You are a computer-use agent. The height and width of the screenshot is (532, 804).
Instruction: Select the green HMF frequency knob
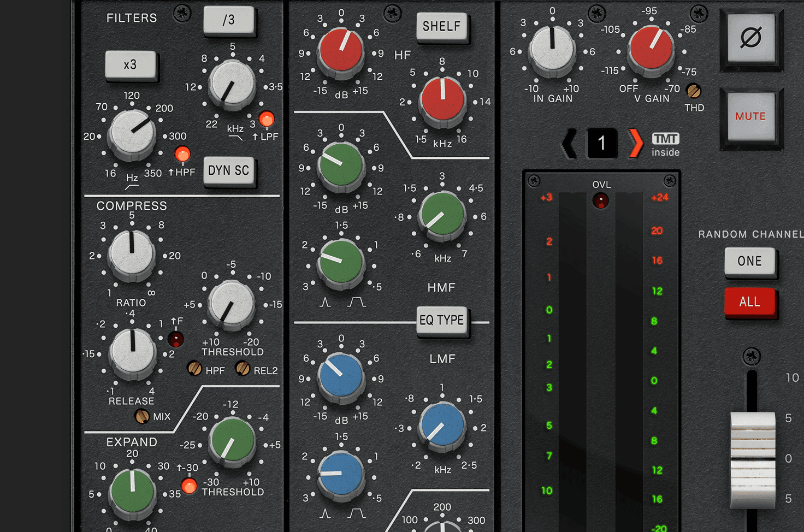click(x=441, y=215)
